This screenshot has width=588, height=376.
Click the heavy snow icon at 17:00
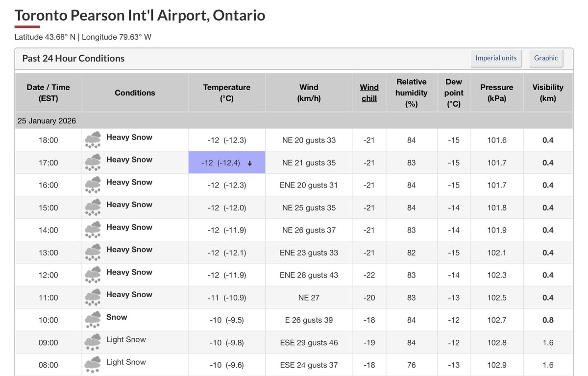point(93,162)
